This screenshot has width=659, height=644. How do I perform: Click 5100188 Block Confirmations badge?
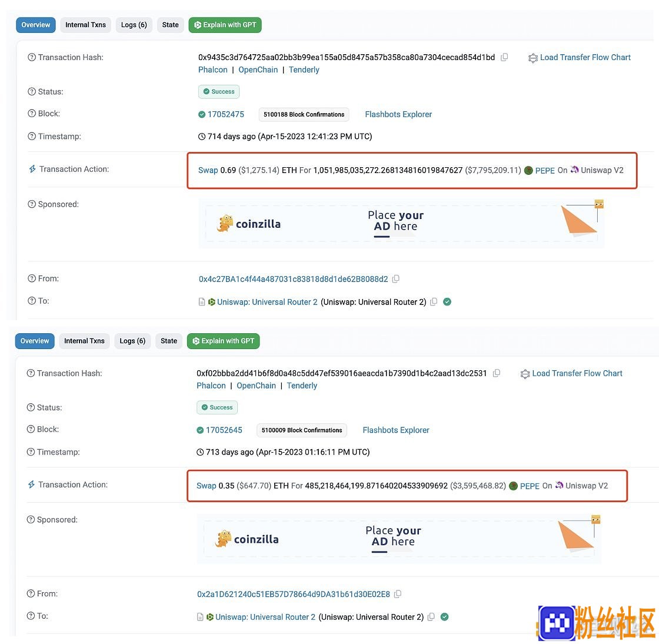pyautogui.click(x=304, y=114)
